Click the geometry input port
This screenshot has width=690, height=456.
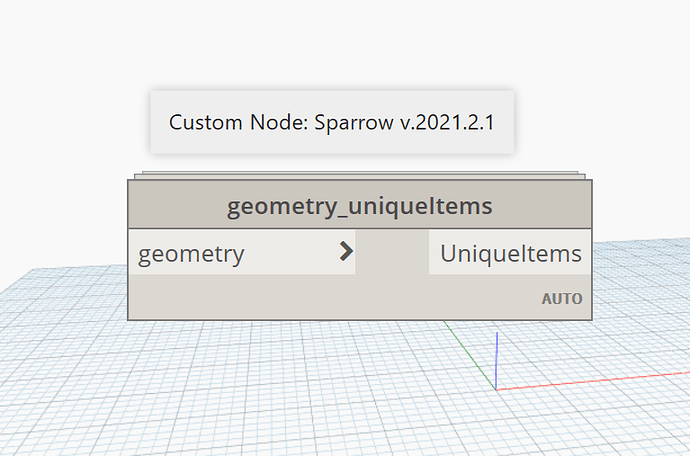[x=242, y=252]
